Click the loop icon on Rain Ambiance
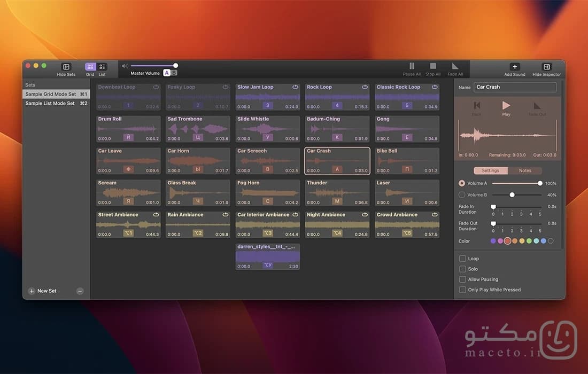The height and width of the screenshot is (374, 588). 226,215
